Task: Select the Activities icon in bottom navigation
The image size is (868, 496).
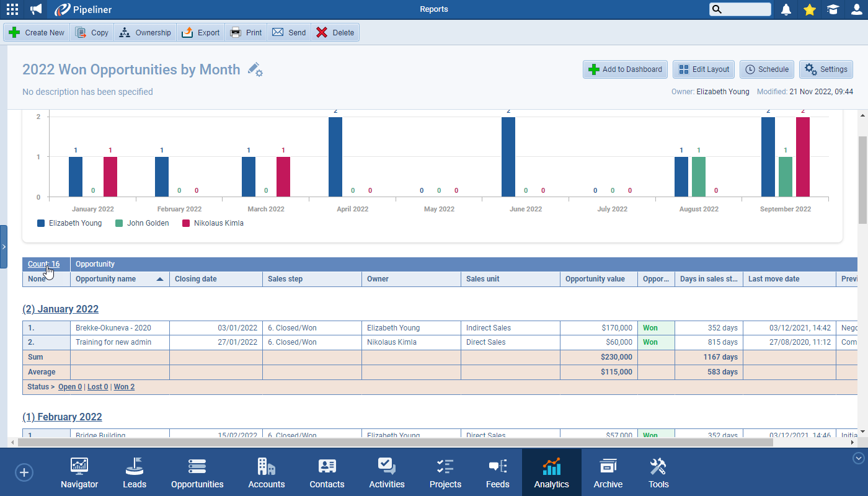Action: (x=386, y=471)
